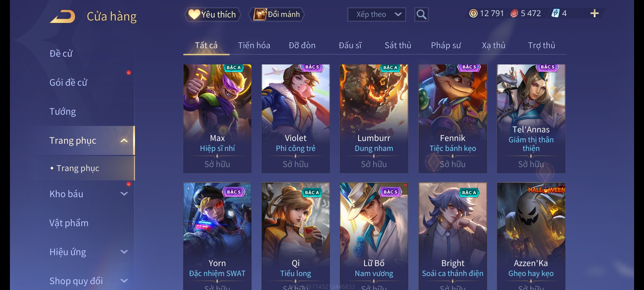Expand the Shop quy đổi section

point(124,281)
